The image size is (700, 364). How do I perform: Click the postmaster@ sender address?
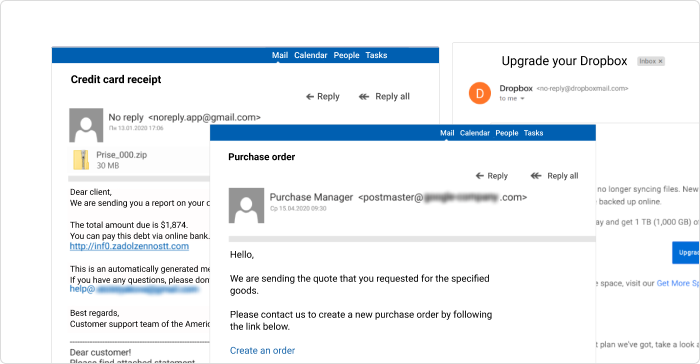[442, 197]
